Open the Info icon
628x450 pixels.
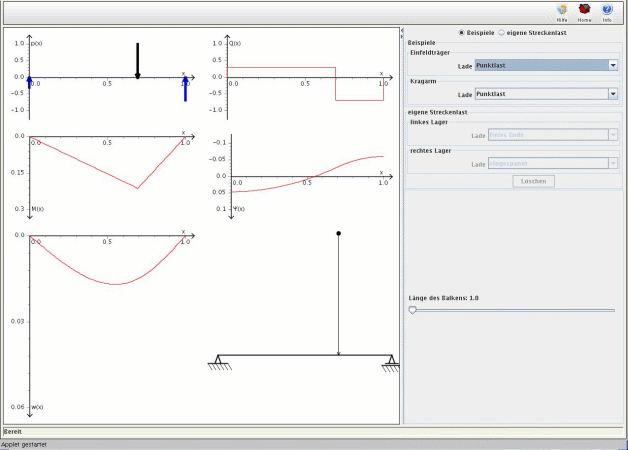(607, 10)
